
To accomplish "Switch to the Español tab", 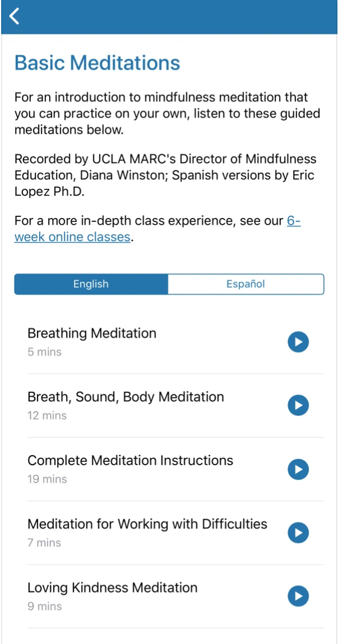I will tap(246, 284).
